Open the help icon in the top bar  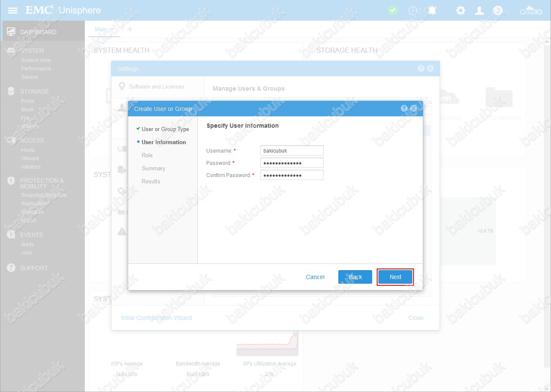point(498,11)
